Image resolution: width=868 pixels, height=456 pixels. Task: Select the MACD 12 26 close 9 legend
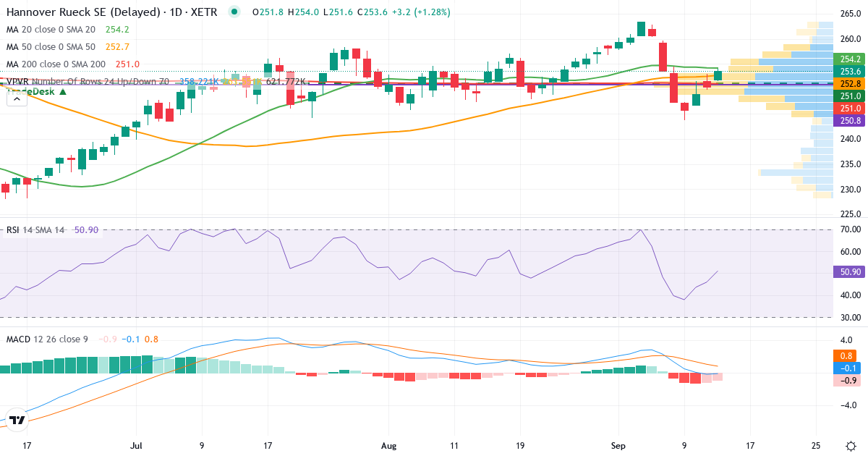pyautogui.click(x=48, y=339)
